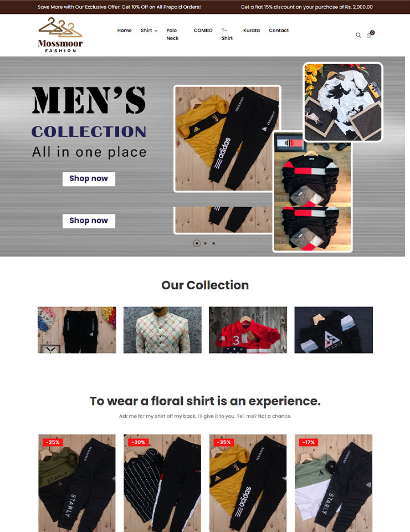This screenshot has width=410, height=532.
Task: Click the -30% discount badge
Action: pos(139,442)
